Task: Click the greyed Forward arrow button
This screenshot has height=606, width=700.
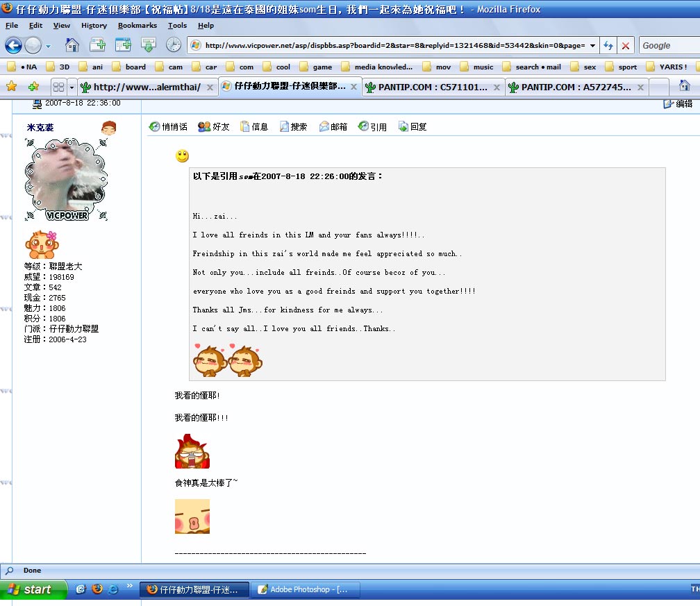Action: [x=33, y=45]
